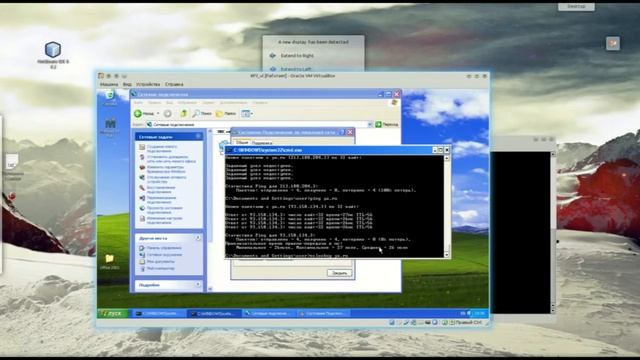Click the dialog help question-mark button
This screenshot has width=640, height=360.
[342, 132]
